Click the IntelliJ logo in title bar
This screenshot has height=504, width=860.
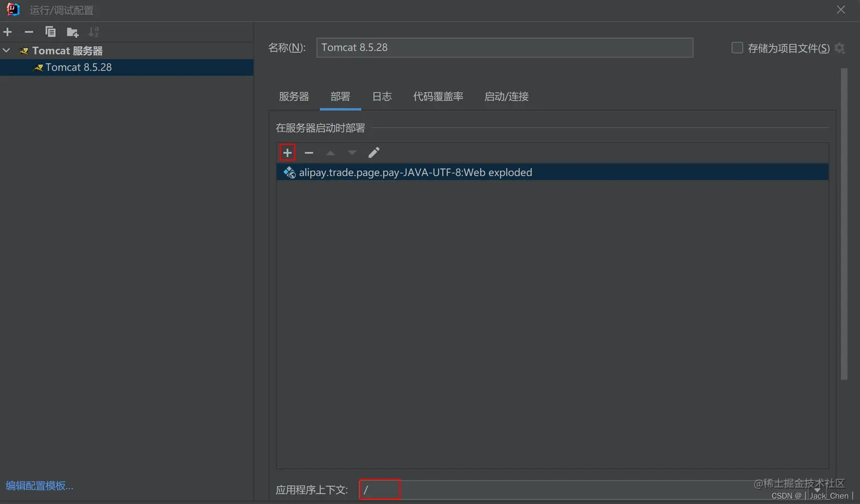13,10
